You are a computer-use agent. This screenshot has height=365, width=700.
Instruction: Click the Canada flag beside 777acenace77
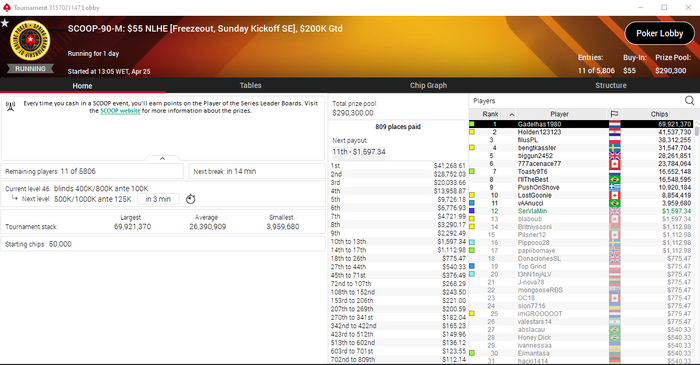(x=615, y=164)
